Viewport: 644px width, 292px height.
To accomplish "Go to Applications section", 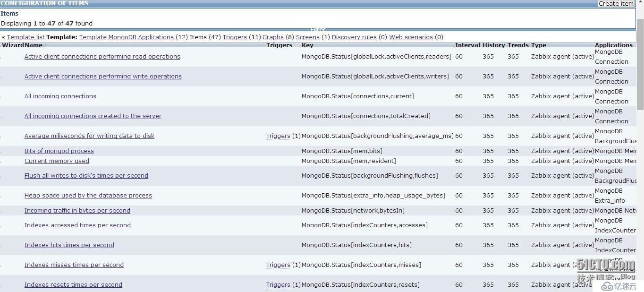I will tap(156, 37).
